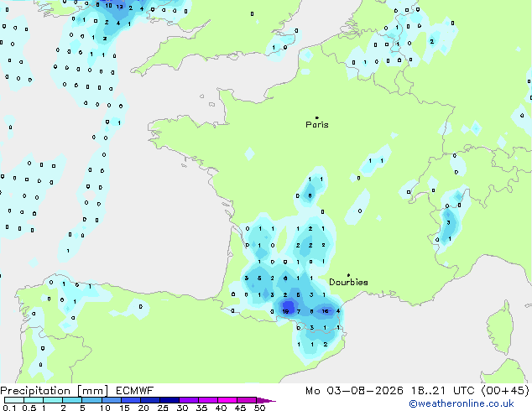532x411 pixels.
Task: Click the '0.1' legend scale label
Action: 9,408
